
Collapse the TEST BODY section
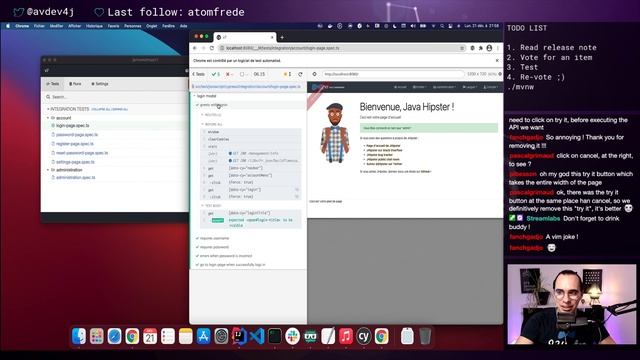click(x=211, y=206)
